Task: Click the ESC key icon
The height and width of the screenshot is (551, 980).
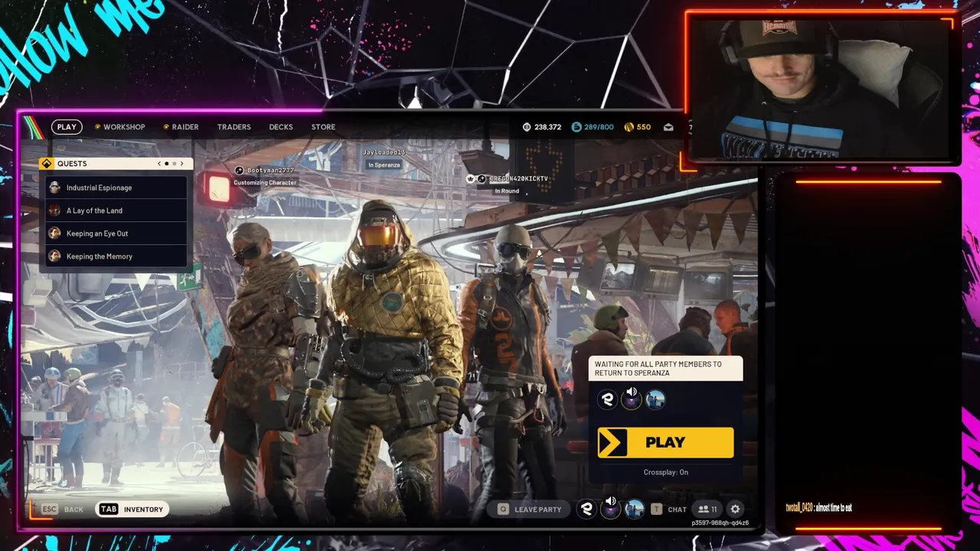Action: tap(50, 509)
